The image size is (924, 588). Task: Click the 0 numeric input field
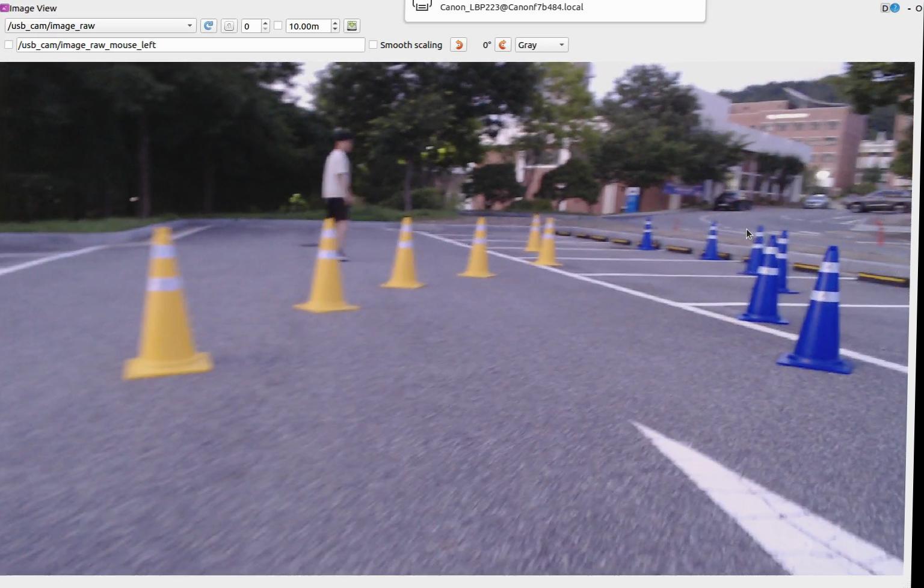(x=251, y=26)
